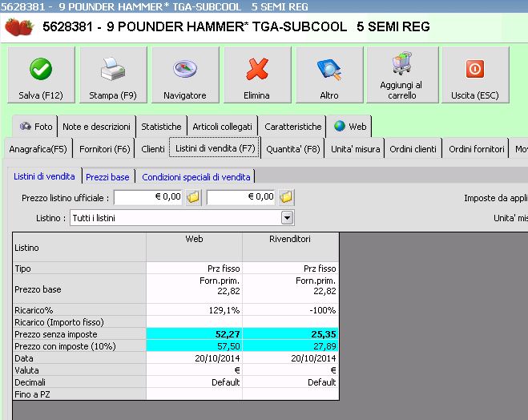Open the Ordini clienti tab
528x420 pixels.
413,149
